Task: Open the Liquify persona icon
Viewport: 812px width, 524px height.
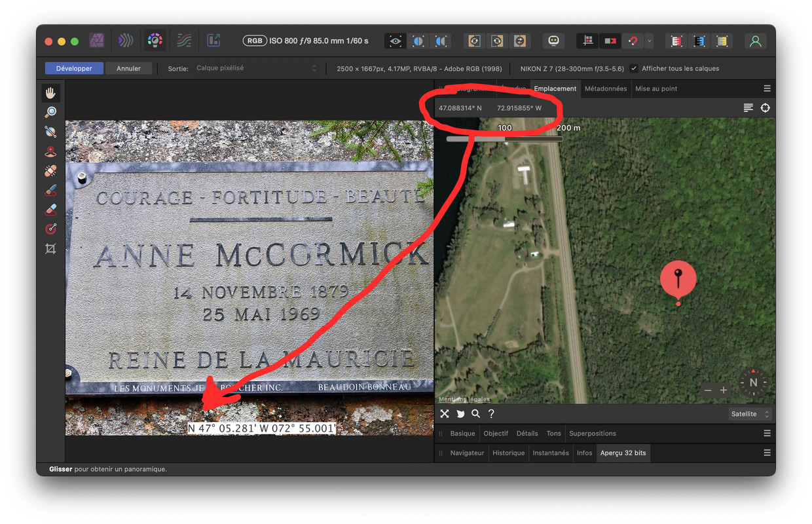Action: pos(126,41)
